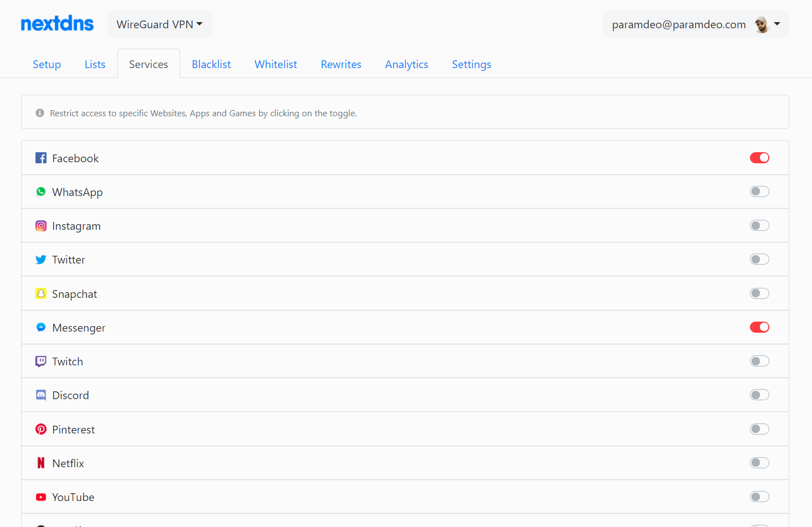Click the YouTube service name
Screen dimensions: 812x527
point(73,497)
